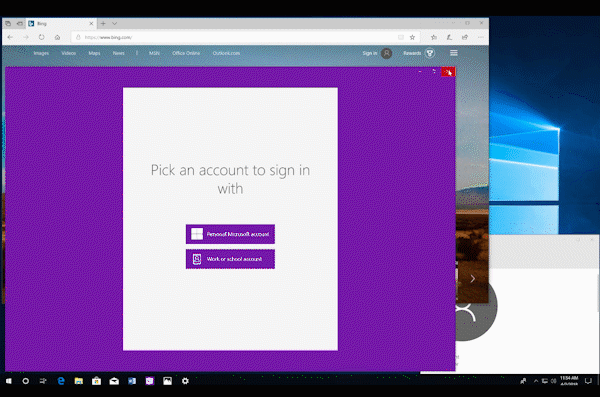Screen dimensions: 600x397
Task: Click the Rewards medal icon
Action: (430, 53)
